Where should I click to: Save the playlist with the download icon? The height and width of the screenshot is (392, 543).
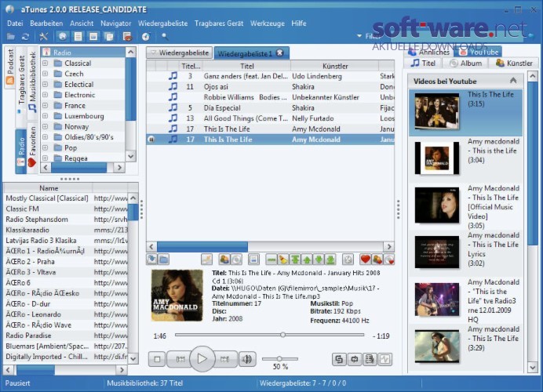pos(151,260)
